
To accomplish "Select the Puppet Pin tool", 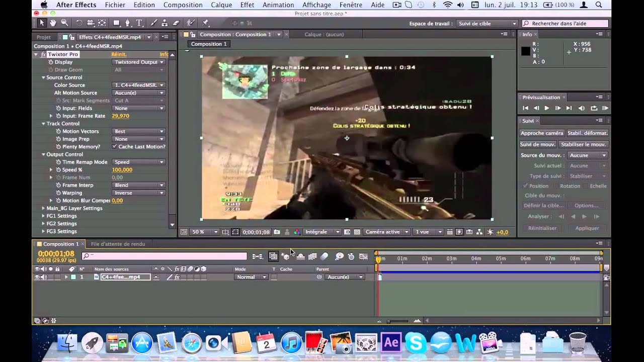I will 205,23.
